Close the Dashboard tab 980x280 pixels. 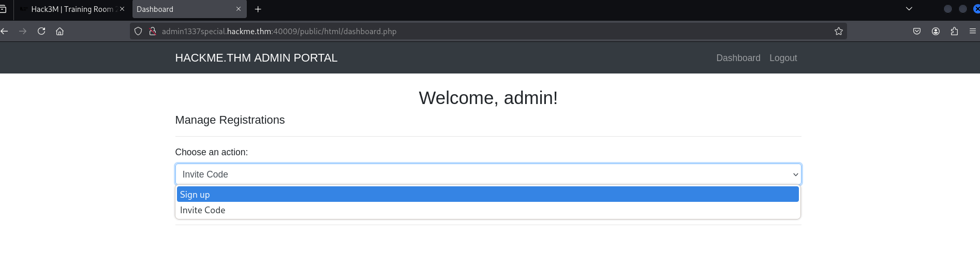click(x=239, y=9)
